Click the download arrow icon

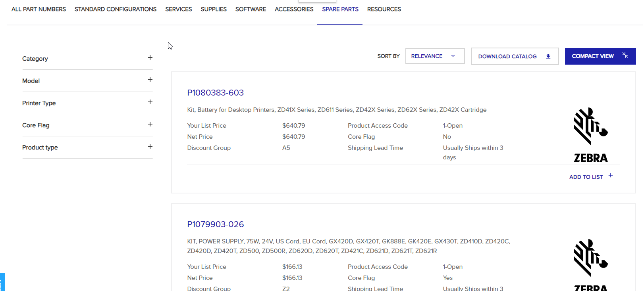(x=548, y=57)
